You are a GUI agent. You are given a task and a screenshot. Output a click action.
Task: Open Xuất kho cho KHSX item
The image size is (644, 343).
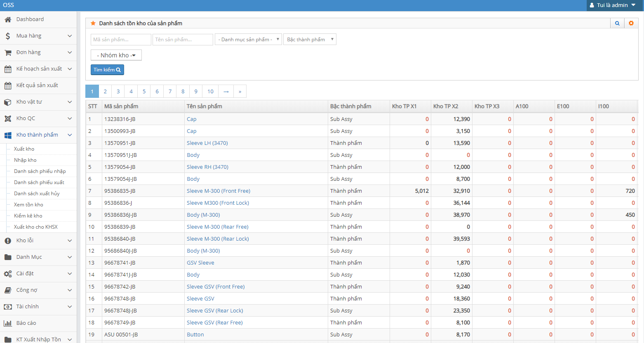click(35, 227)
